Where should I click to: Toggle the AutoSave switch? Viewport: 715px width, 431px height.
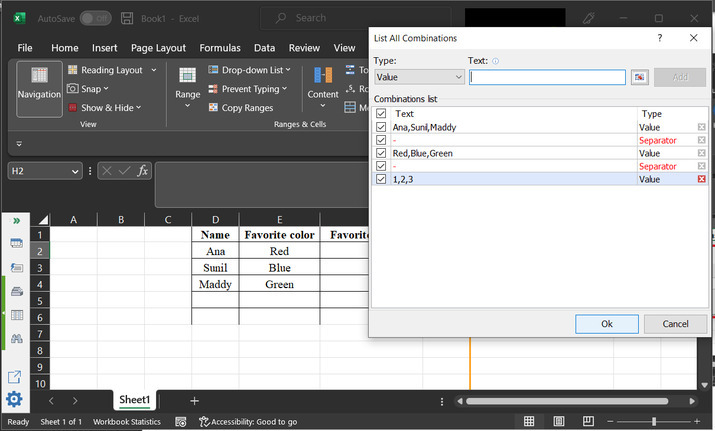[95, 18]
